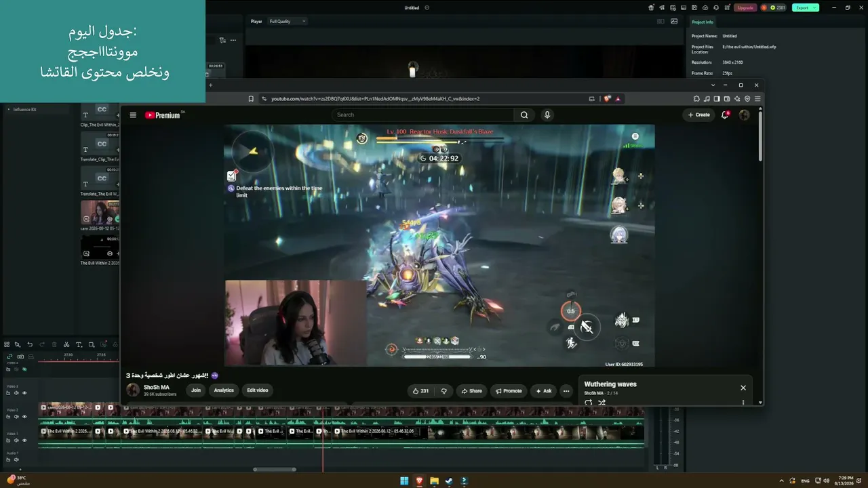The width and height of the screenshot is (868, 488).
Task: Click the Edit video button
Action: tap(258, 390)
